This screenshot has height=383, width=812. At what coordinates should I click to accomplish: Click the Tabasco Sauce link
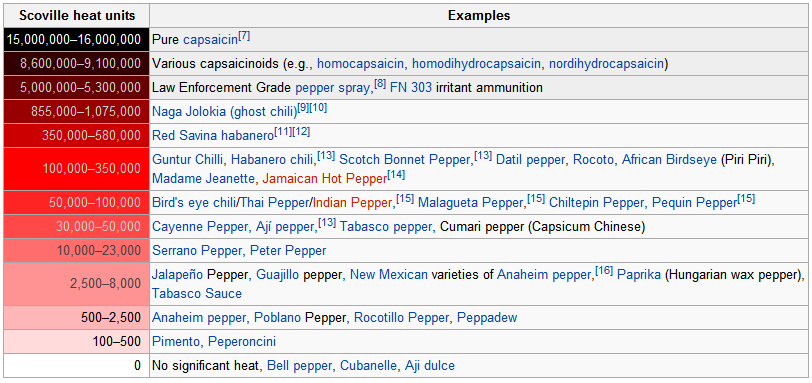(x=197, y=293)
